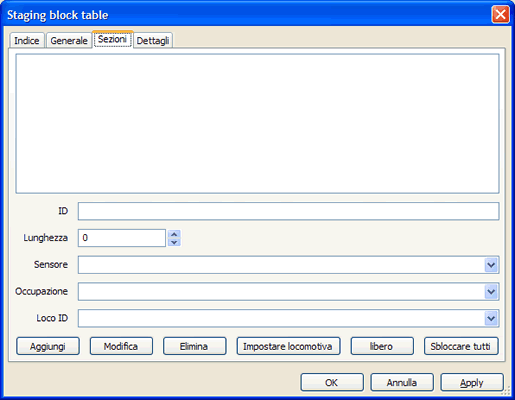The image size is (515, 400).
Task: Click Impostare locomotiva button
Action: (288, 346)
